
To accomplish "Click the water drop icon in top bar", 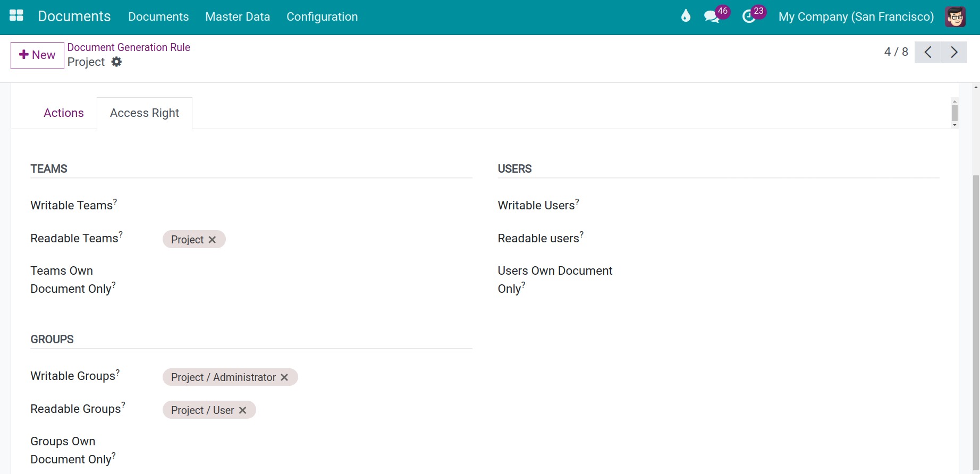I will [x=686, y=16].
